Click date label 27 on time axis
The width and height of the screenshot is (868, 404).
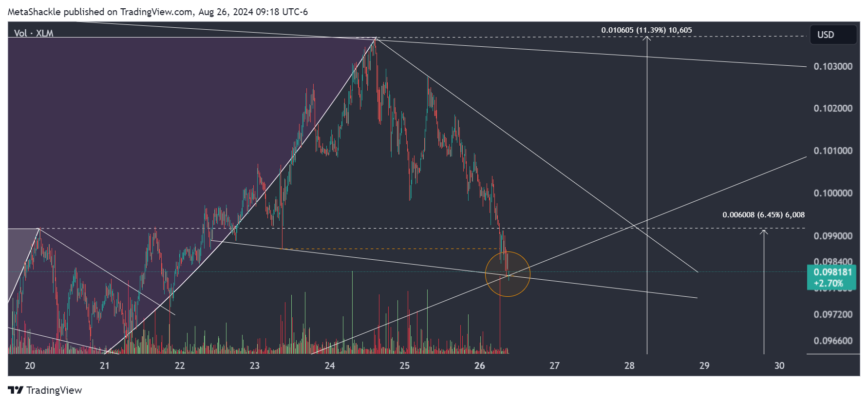[x=554, y=366]
